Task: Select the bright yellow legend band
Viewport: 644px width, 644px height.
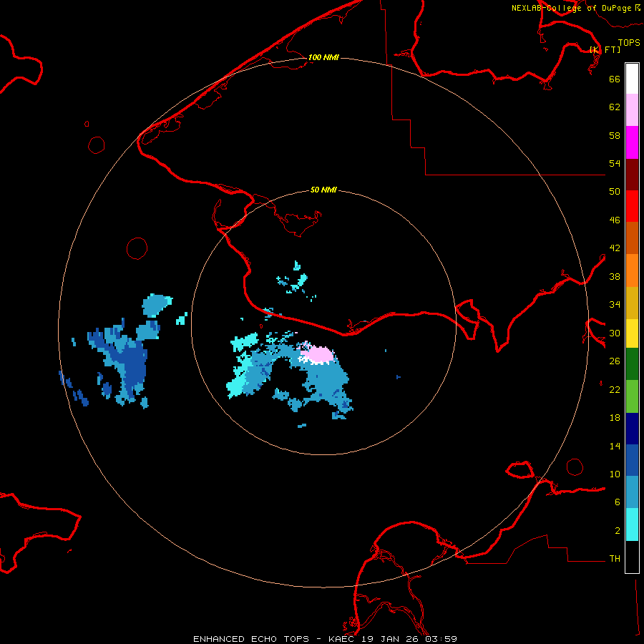Action: 632,333
